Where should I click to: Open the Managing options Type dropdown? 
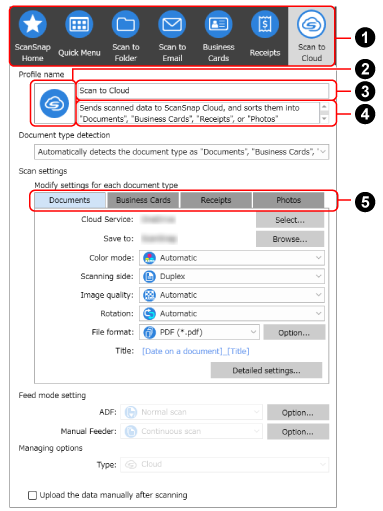pos(225,464)
